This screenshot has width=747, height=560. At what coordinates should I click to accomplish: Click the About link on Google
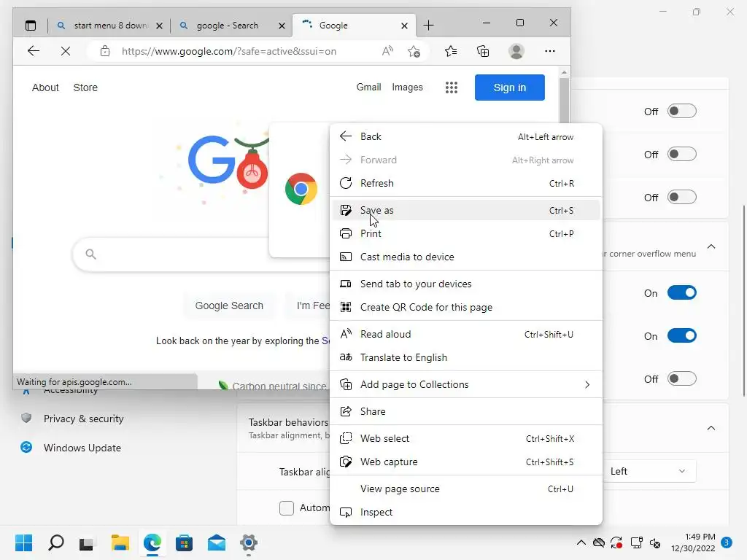pos(45,87)
